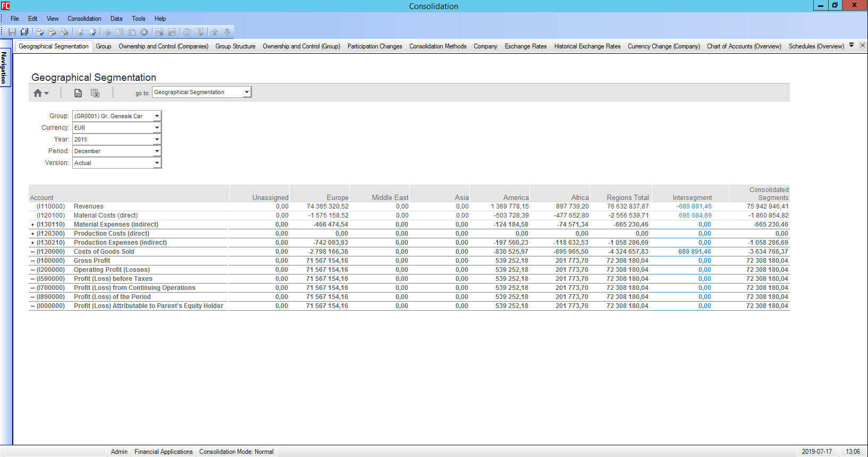
Task: Collapse the Profit (Loss) before Taxes row
Action: coord(32,279)
